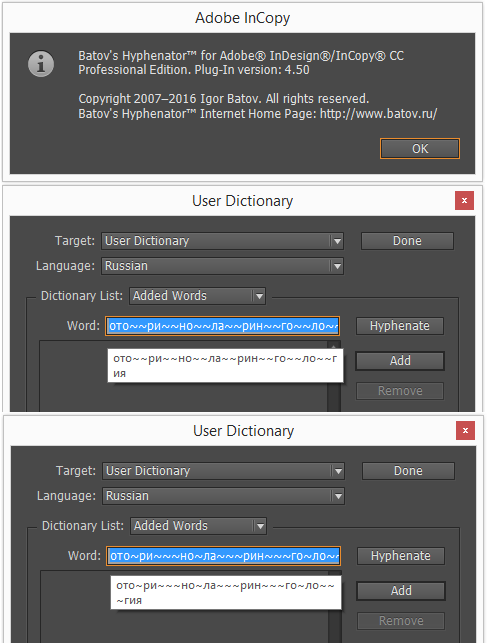The image size is (487, 643).
Task: Open Dictionary List dropdown in upper dialog
Action: pos(197,296)
